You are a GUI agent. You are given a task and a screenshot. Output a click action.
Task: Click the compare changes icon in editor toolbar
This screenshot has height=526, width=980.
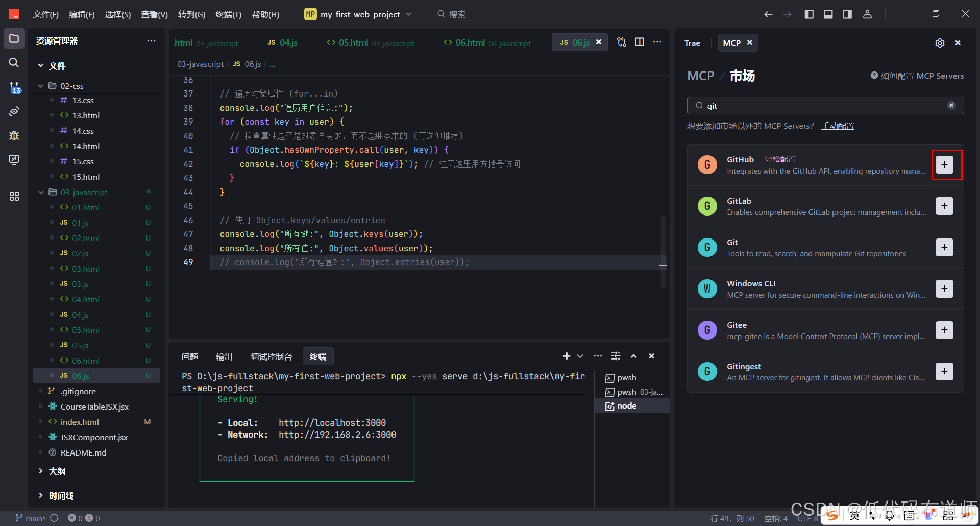tap(621, 42)
